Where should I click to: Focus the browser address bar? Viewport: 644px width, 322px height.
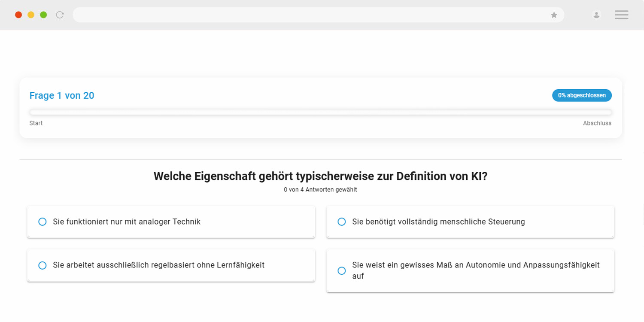(x=318, y=15)
